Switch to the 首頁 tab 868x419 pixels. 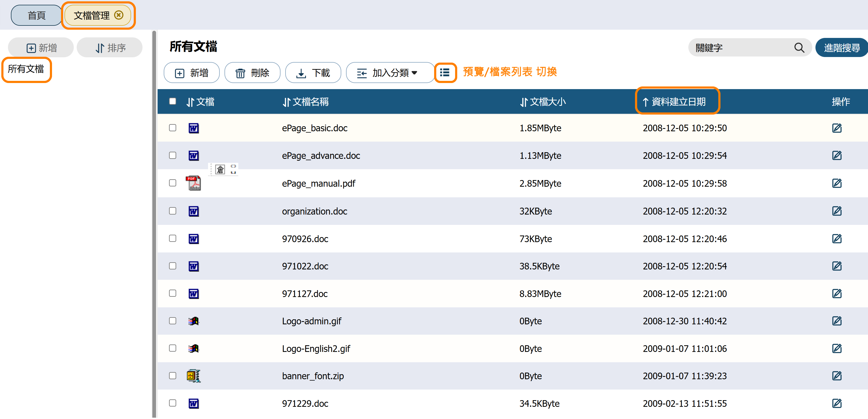36,15
